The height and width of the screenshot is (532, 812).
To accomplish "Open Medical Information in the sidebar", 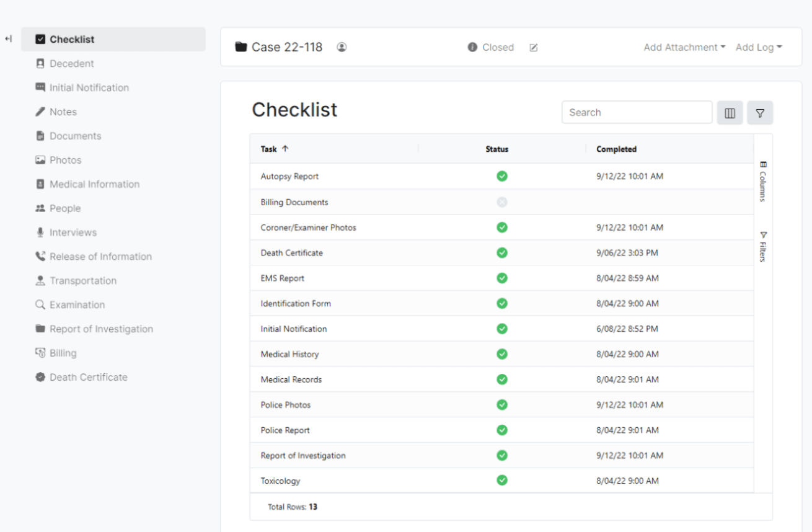I will (94, 184).
